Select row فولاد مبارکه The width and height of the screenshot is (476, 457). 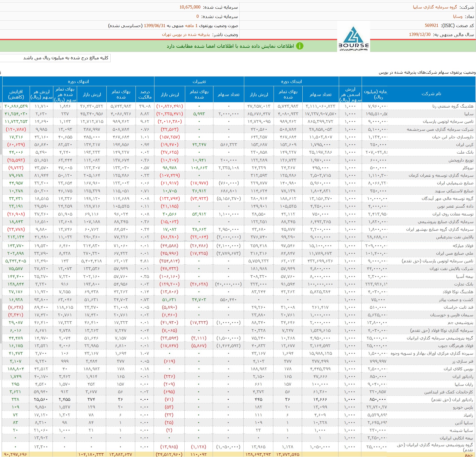[x=239, y=246]
